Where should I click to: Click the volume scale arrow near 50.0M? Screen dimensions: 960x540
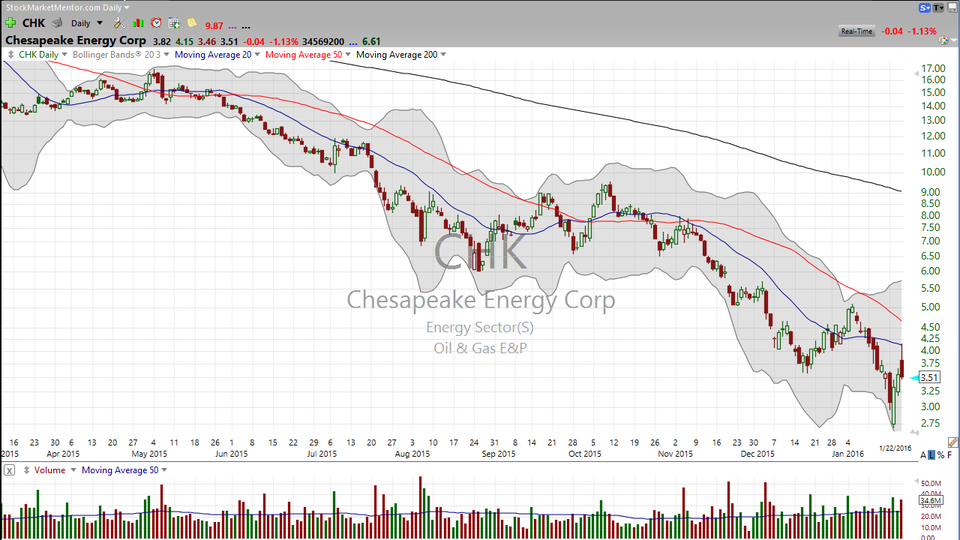pos(917,482)
